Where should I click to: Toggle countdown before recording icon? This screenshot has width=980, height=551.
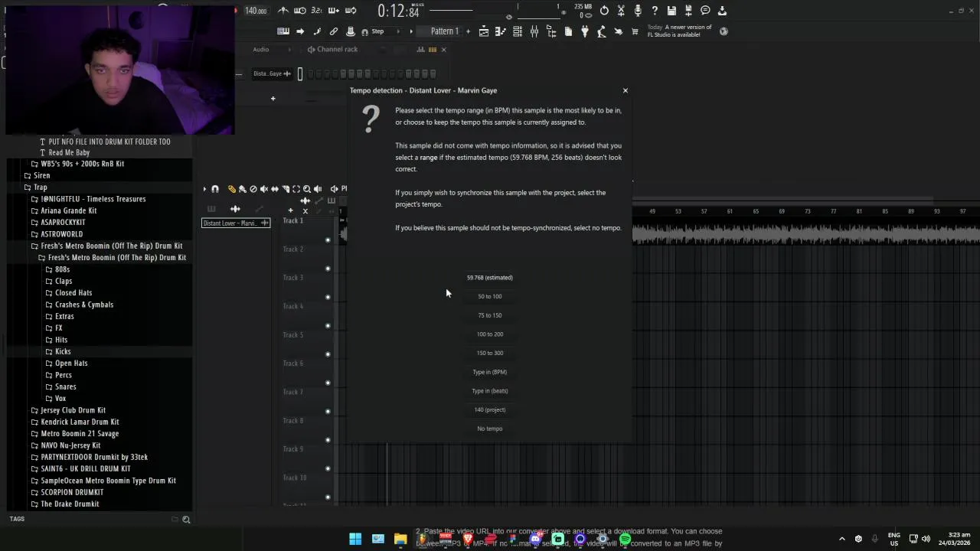coord(317,11)
